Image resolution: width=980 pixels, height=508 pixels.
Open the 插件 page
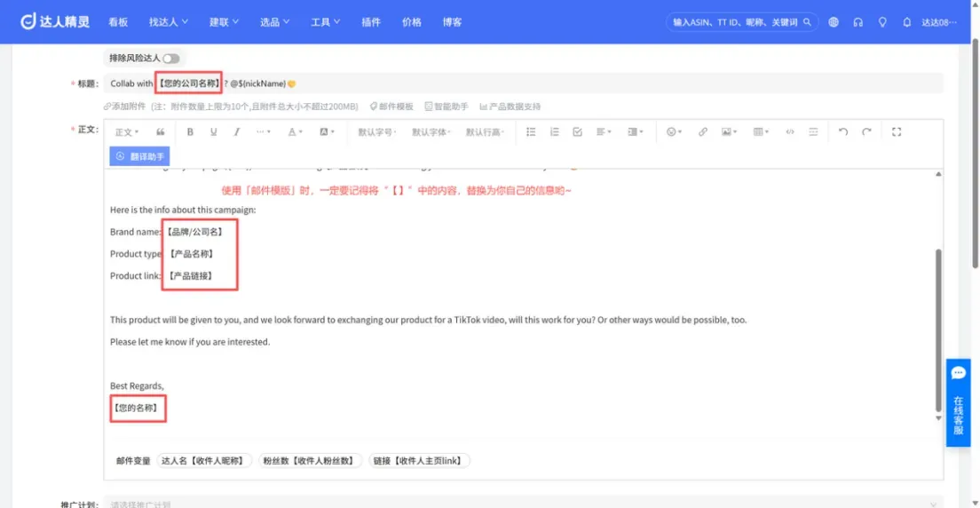(371, 22)
